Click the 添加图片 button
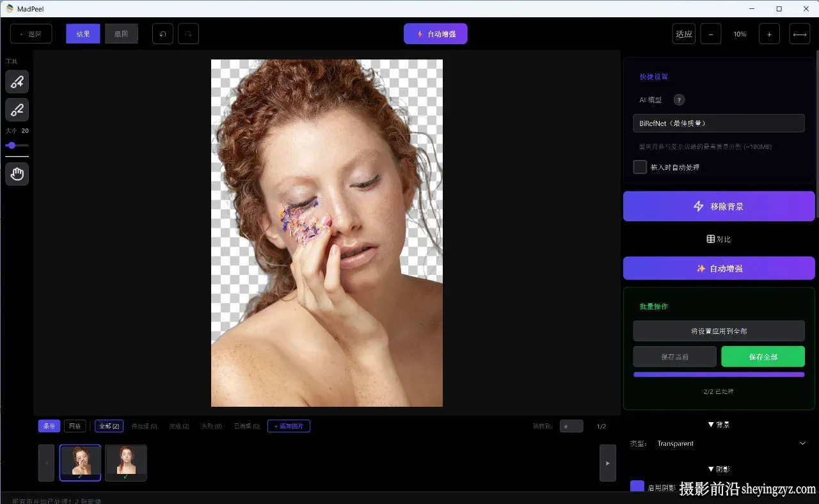819x504 pixels. [289, 426]
